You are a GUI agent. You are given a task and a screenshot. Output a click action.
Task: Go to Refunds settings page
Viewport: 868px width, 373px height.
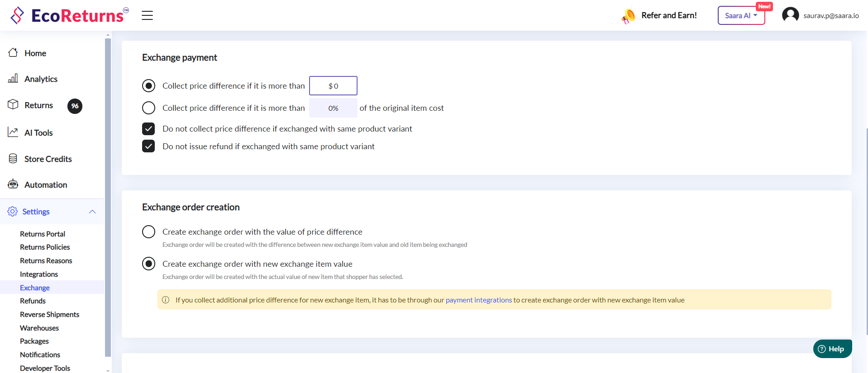pos(33,301)
